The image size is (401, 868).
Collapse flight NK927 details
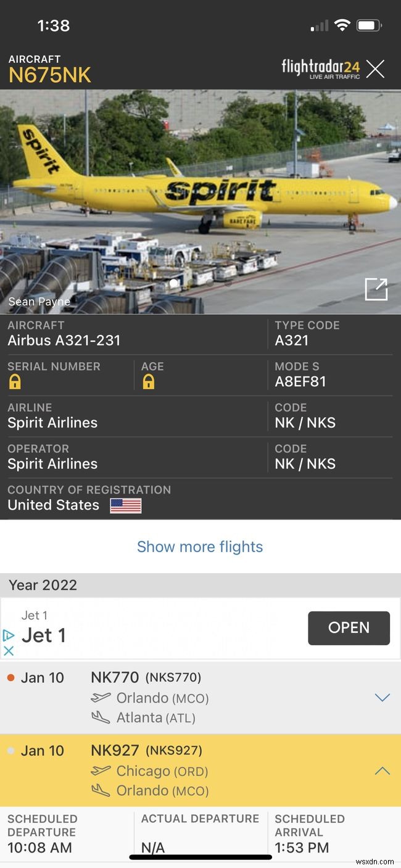pyautogui.click(x=382, y=771)
